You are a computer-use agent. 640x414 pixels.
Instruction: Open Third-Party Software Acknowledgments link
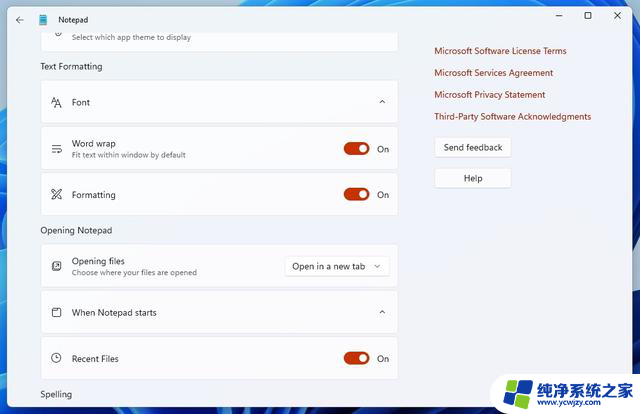(x=512, y=116)
